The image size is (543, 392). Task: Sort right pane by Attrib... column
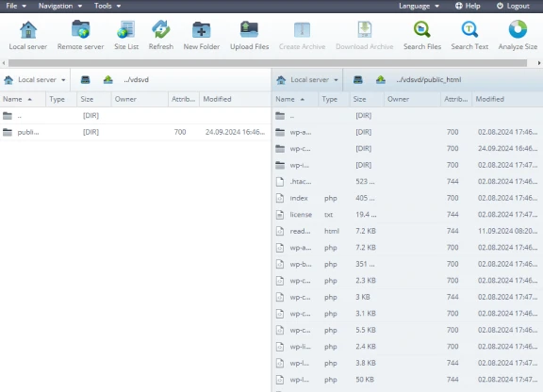point(456,99)
